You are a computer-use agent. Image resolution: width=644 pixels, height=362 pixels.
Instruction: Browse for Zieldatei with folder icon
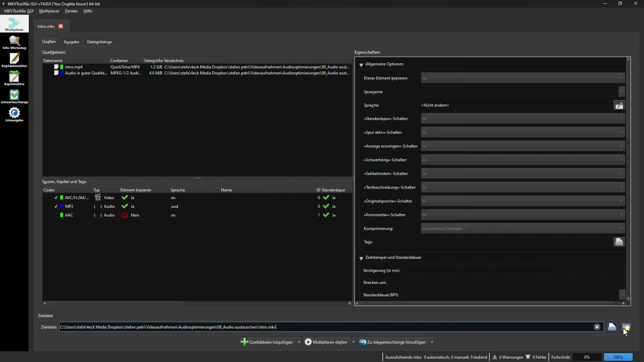[x=612, y=327]
